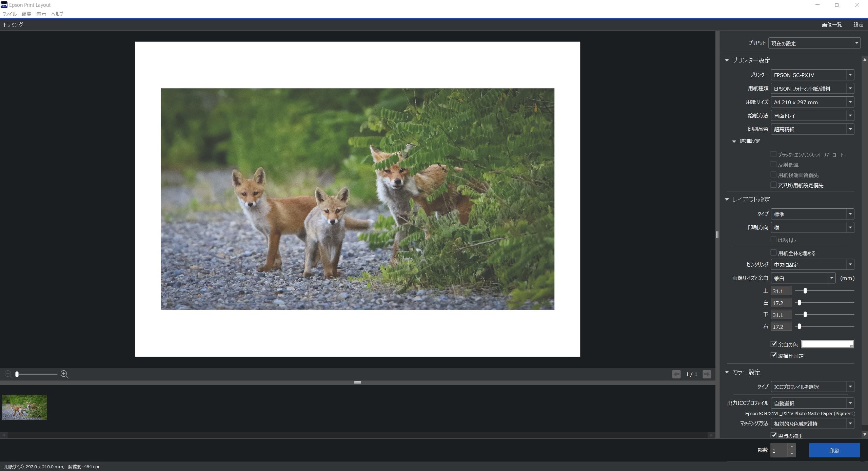Collapse the 詳細設定 section

coord(734,141)
